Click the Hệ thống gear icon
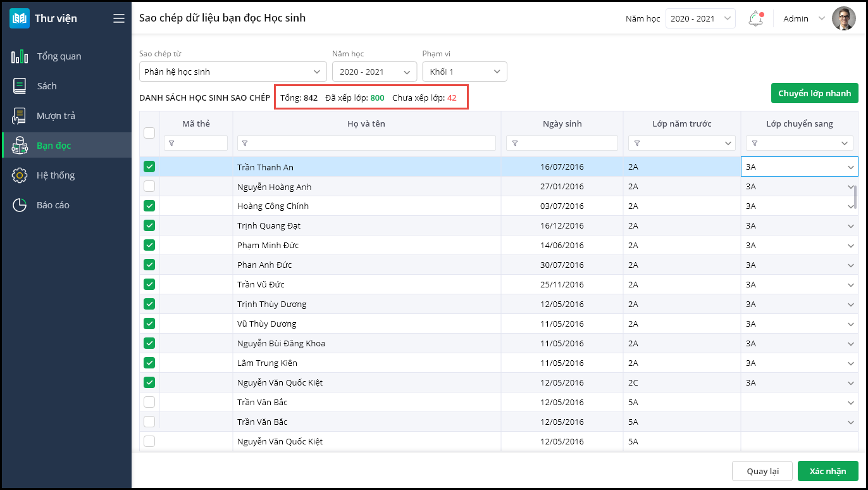The height and width of the screenshot is (490, 868). [20, 175]
